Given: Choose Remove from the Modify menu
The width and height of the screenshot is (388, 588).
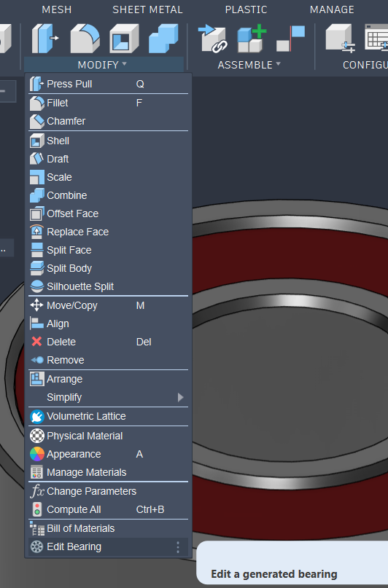Looking at the screenshot, I should (x=108, y=360).
